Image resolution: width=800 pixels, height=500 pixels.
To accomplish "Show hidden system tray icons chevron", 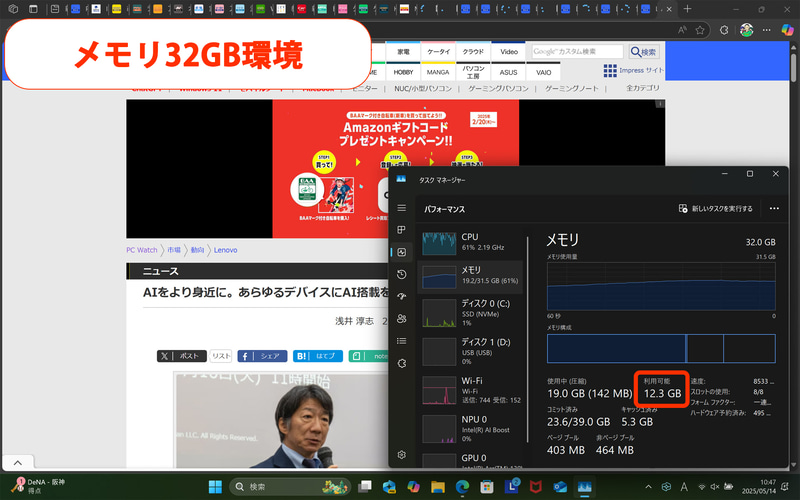I will [x=648, y=486].
